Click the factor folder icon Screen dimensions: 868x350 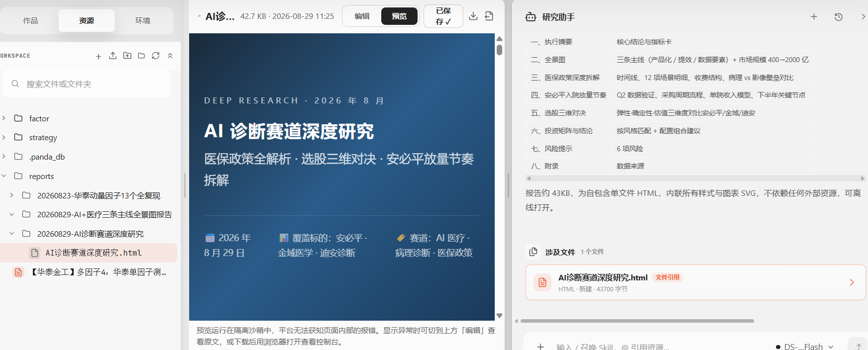click(x=18, y=118)
